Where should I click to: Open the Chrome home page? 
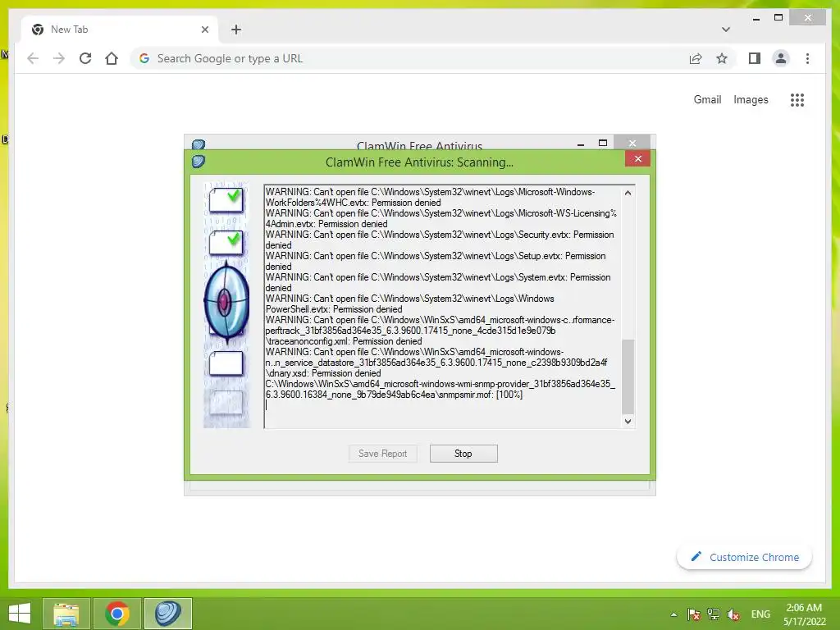(112, 58)
